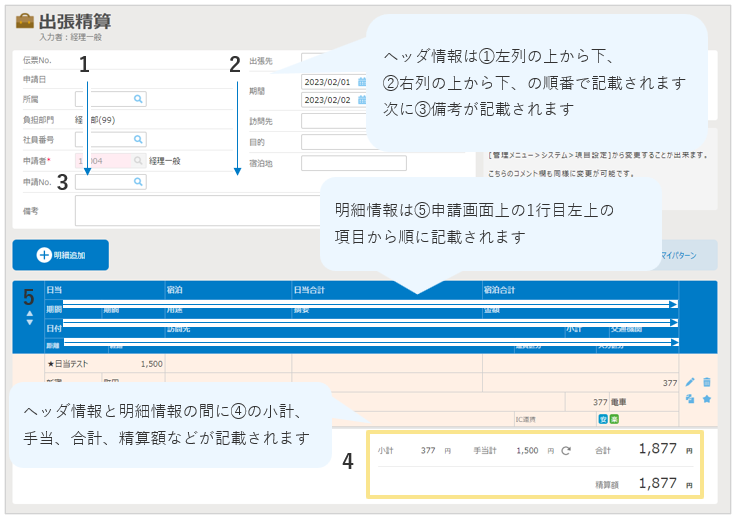This screenshot has width=734, height=516.
Task: Open calendar for end date 2023/02/02
Action: tap(361, 99)
